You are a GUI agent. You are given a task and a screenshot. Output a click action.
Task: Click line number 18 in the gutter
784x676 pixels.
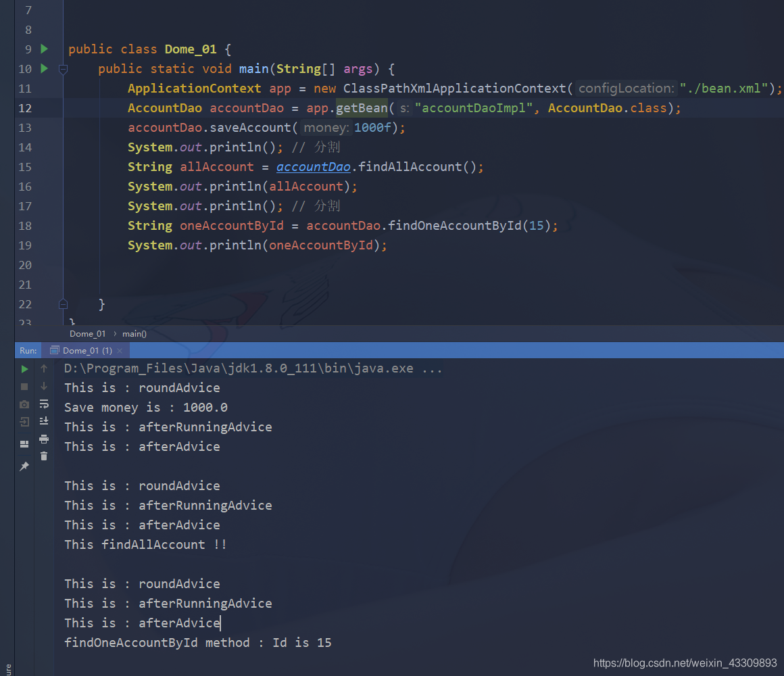[25, 226]
